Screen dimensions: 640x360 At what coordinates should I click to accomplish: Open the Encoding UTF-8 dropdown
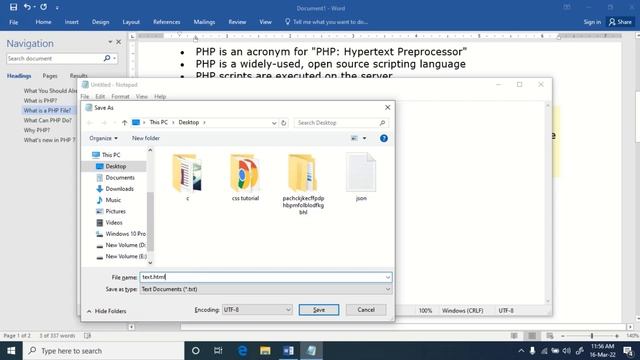click(x=257, y=310)
